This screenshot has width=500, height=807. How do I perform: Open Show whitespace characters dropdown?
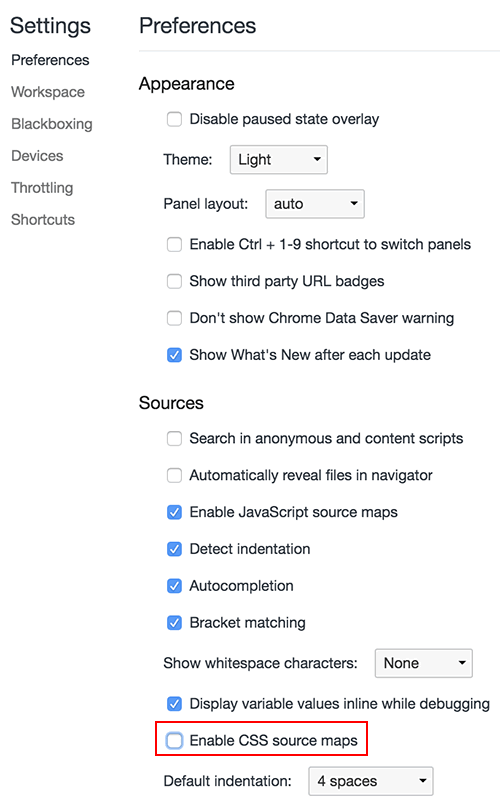(x=424, y=663)
